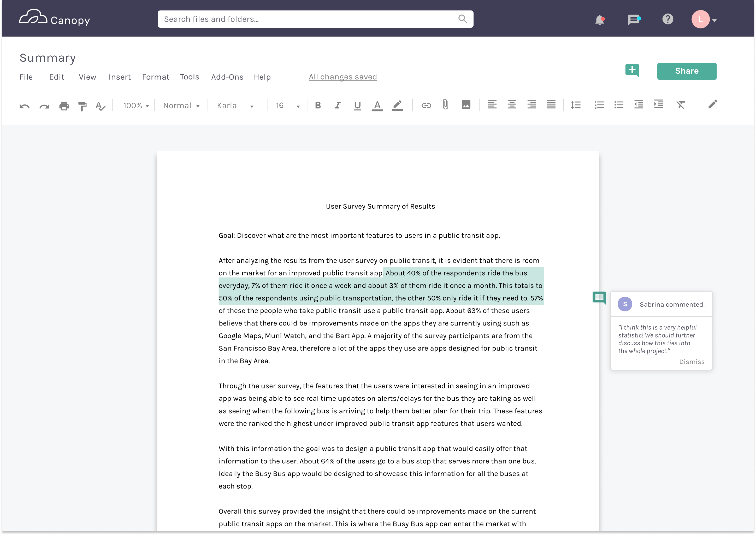Viewport: 756px width, 535px height.
Task: Open notifications bell
Action: (x=600, y=20)
